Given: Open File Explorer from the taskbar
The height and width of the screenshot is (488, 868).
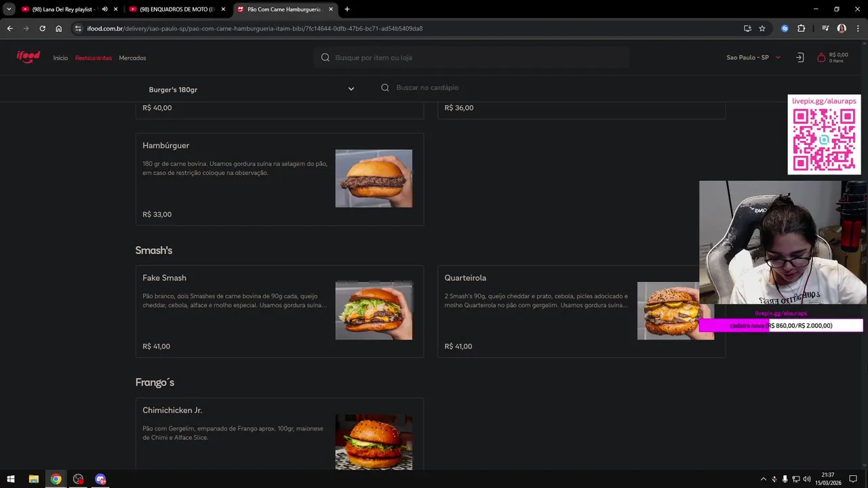Looking at the screenshot, I should pos(33,479).
